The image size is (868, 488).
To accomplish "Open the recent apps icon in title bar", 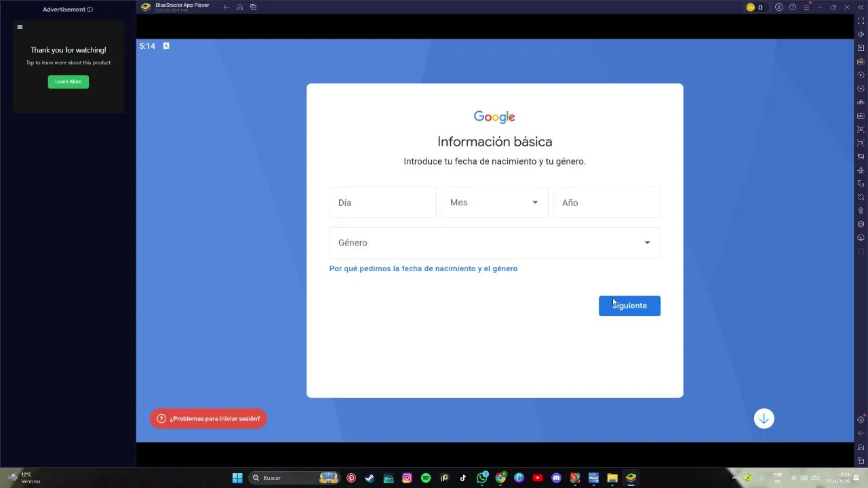I will [x=253, y=7].
